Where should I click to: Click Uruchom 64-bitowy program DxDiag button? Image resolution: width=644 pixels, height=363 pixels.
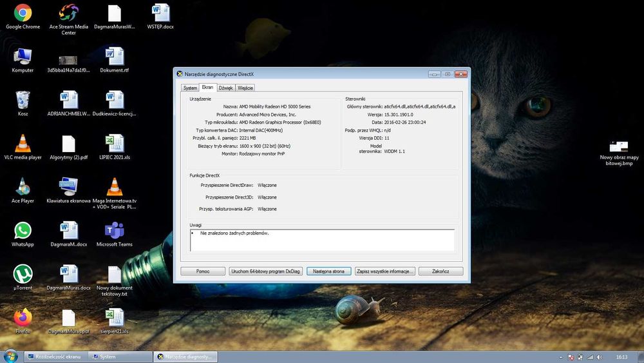(x=265, y=271)
